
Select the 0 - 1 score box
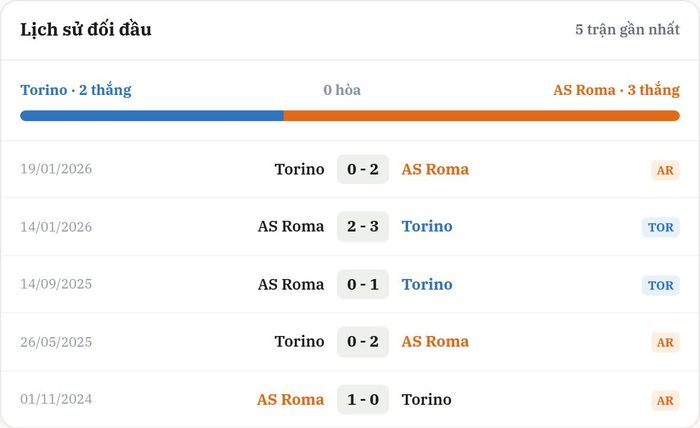click(x=363, y=284)
